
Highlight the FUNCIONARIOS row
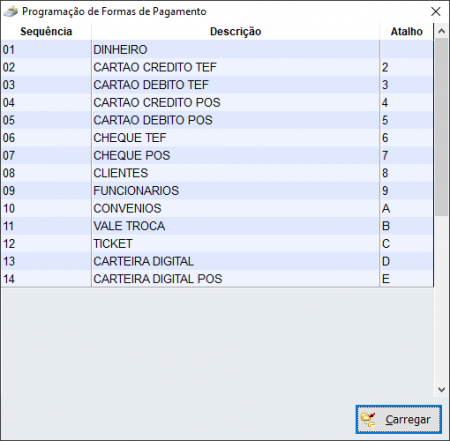[217, 191]
